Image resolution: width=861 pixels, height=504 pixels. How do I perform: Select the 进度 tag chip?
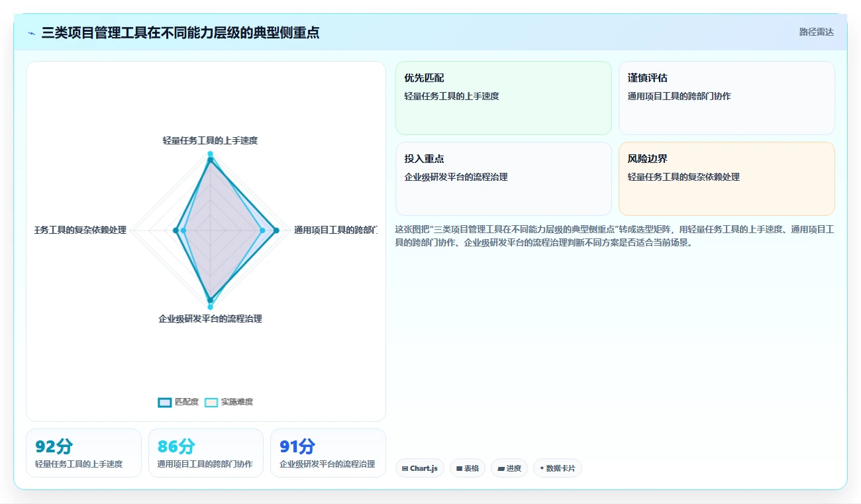(x=509, y=468)
